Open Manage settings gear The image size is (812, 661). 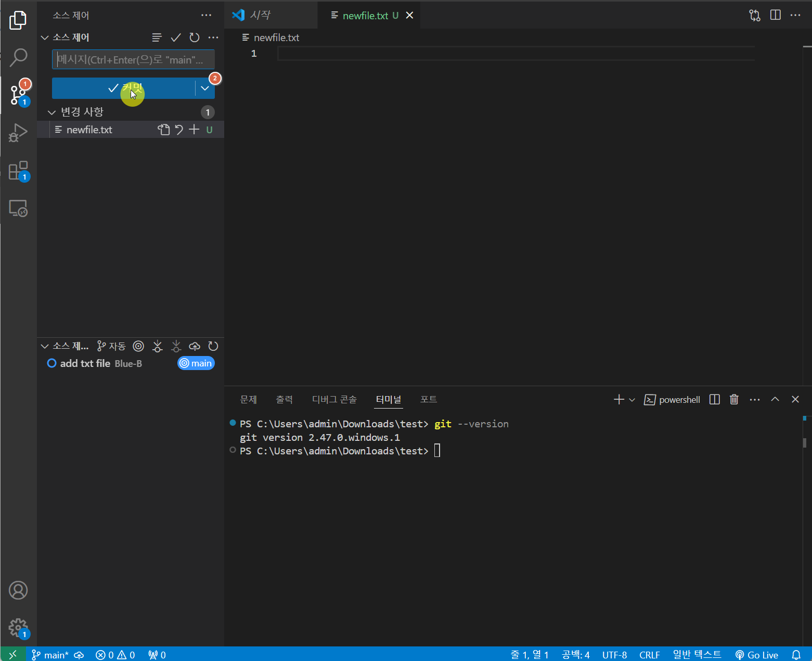tap(18, 628)
